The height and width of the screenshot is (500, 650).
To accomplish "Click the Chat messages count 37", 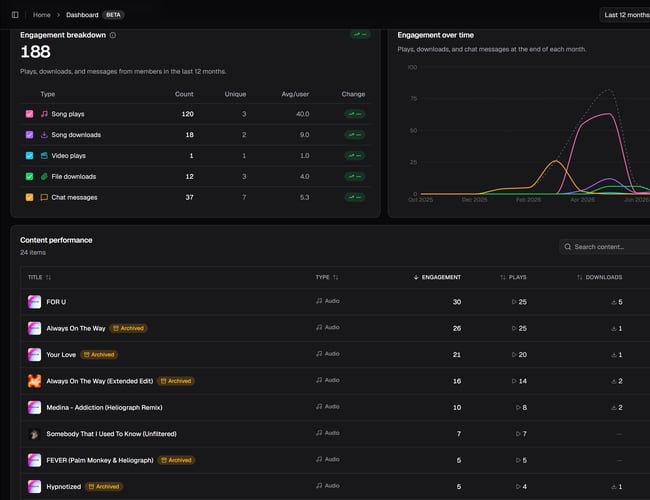I will [189, 197].
